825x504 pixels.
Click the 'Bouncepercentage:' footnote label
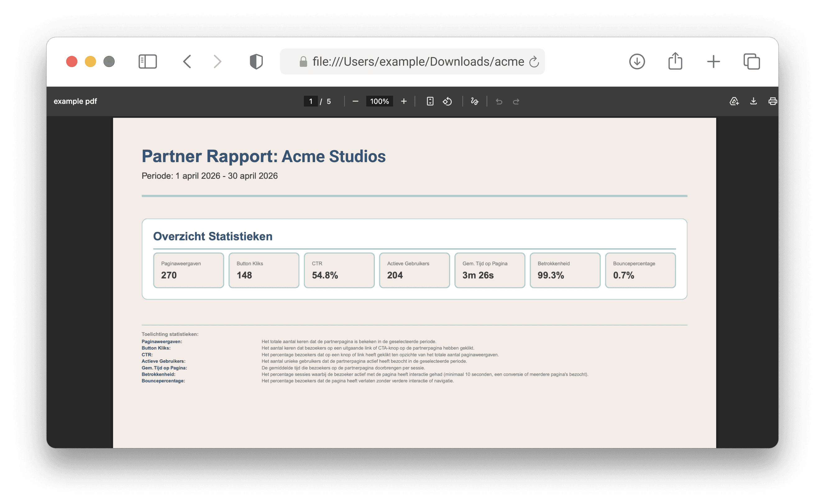pyautogui.click(x=163, y=381)
